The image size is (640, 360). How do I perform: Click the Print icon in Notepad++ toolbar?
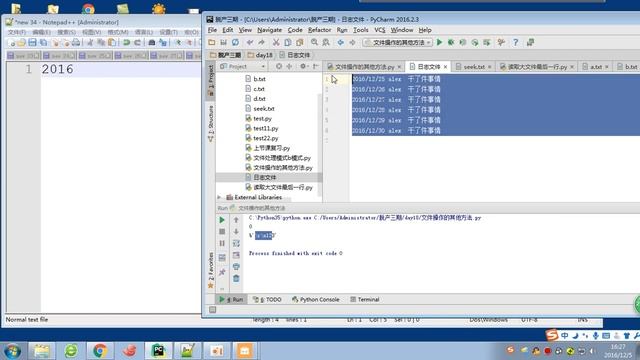point(76,42)
